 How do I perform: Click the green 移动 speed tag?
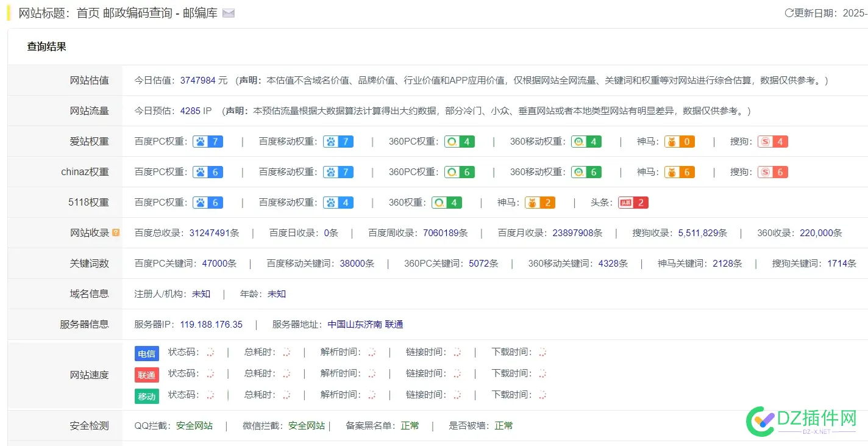pyautogui.click(x=147, y=396)
